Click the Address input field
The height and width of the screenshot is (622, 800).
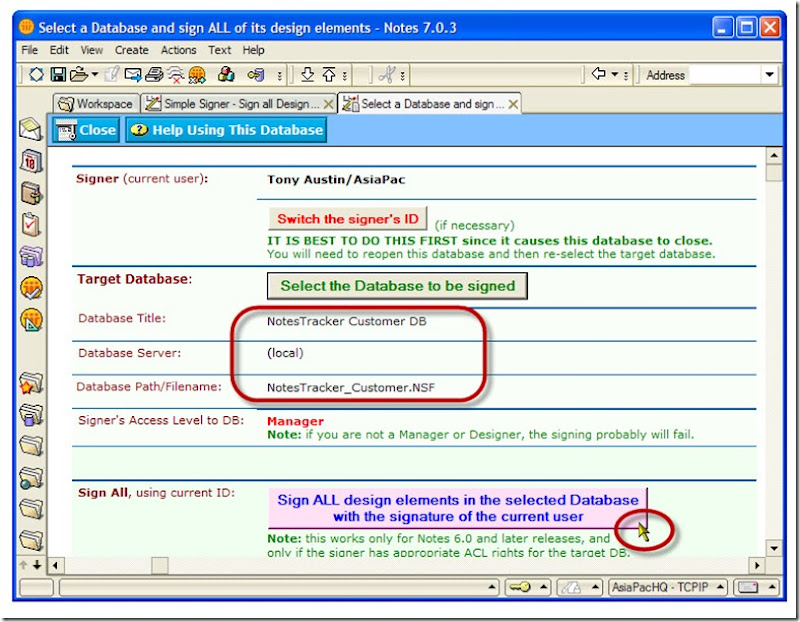click(x=725, y=75)
